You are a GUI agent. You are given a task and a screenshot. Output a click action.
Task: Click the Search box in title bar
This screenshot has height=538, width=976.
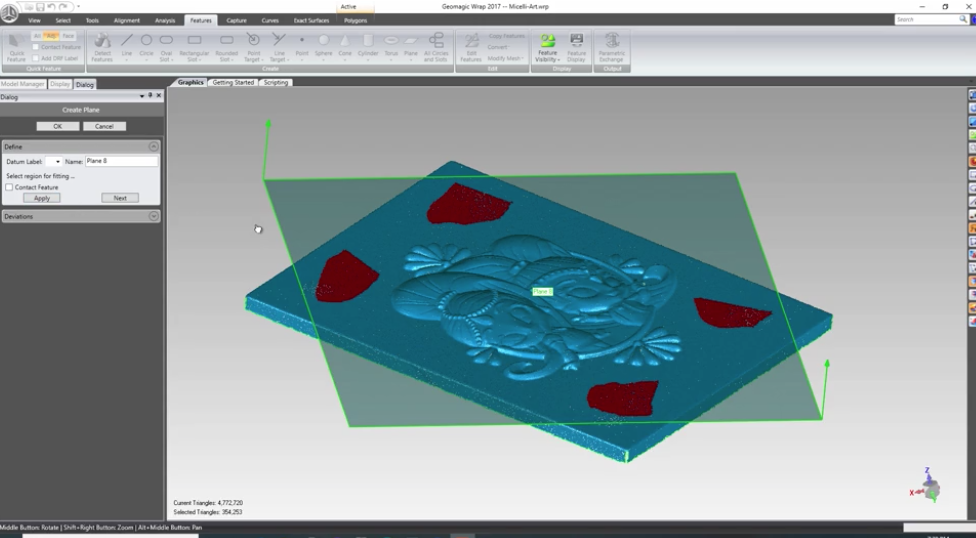927,20
